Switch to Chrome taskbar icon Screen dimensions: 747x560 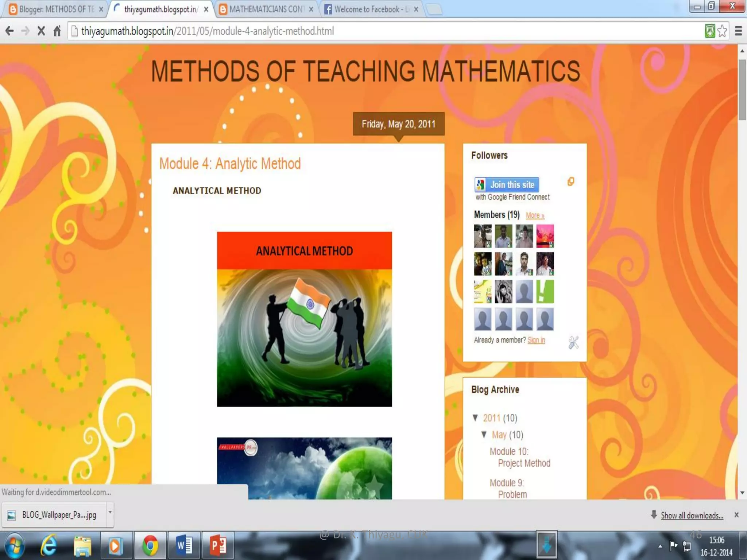150,545
